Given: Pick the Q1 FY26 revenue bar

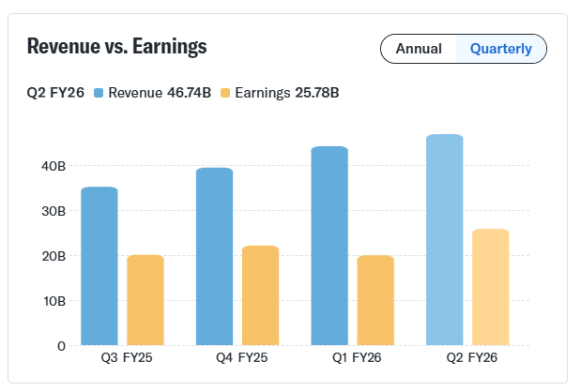Looking at the screenshot, I should [329, 246].
